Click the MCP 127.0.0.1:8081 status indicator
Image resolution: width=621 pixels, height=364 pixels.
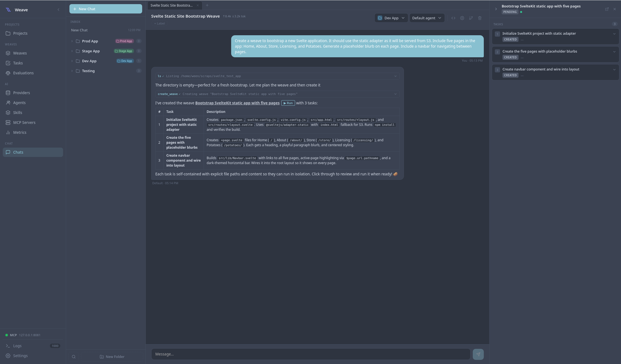(x=23, y=335)
